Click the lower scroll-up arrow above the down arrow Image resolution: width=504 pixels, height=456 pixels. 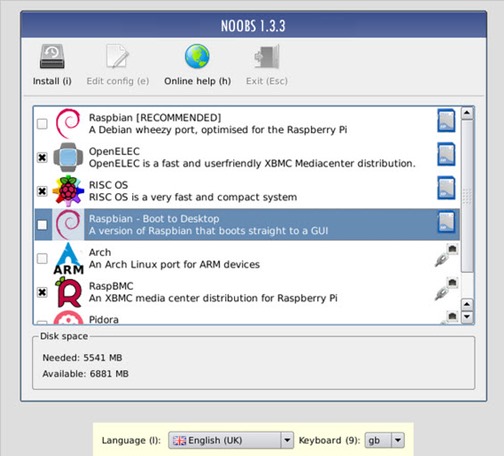point(467,304)
